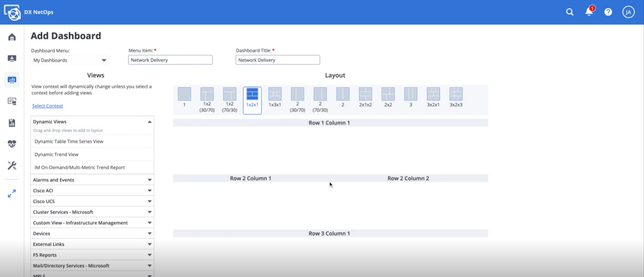
Task: Click the Menu Item text field
Action: click(x=170, y=60)
